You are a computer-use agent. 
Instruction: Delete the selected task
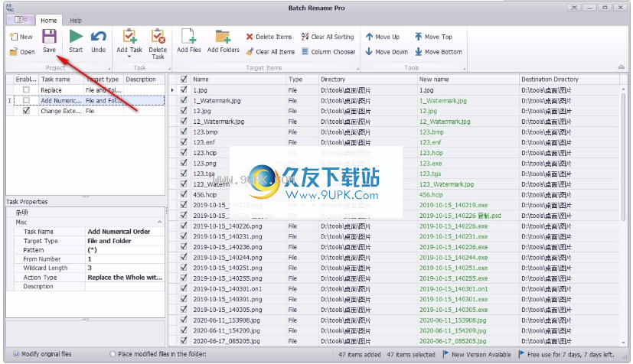158,44
